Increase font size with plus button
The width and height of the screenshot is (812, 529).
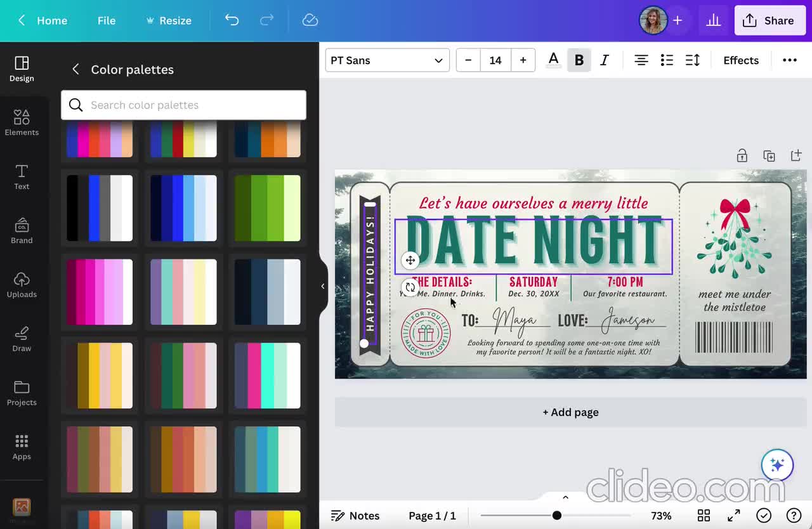pyautogui.click(x=523, y=60)
